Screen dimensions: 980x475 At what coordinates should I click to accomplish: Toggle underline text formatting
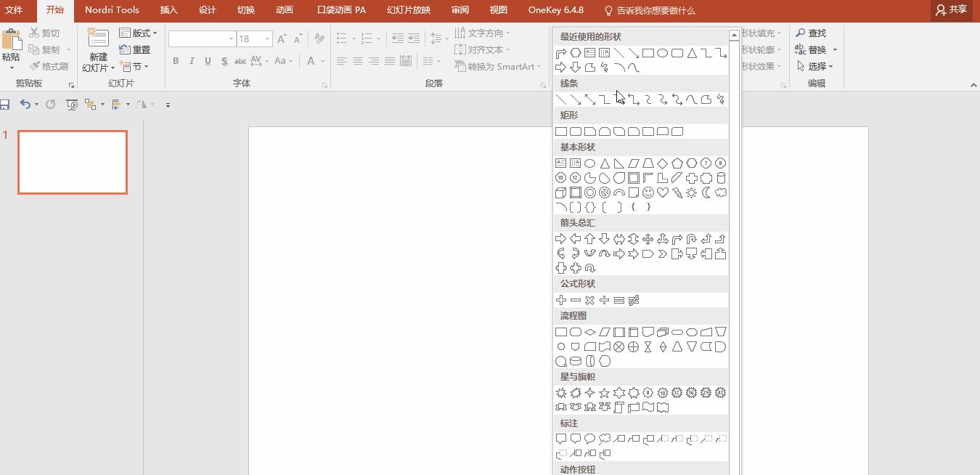click(208, 61)
